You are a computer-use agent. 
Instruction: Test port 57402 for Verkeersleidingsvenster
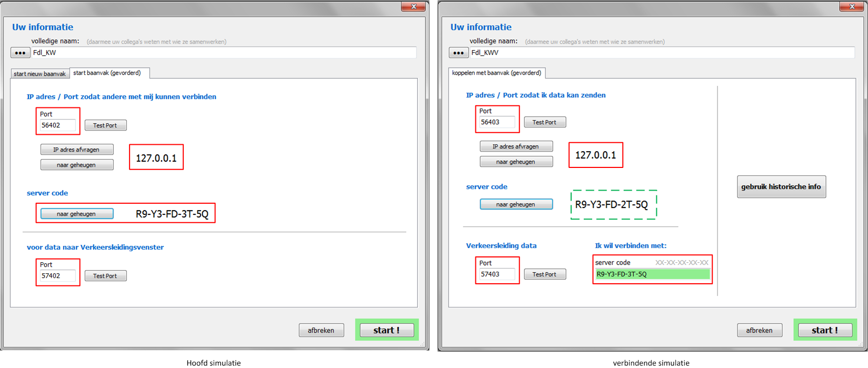pos(105,276)
